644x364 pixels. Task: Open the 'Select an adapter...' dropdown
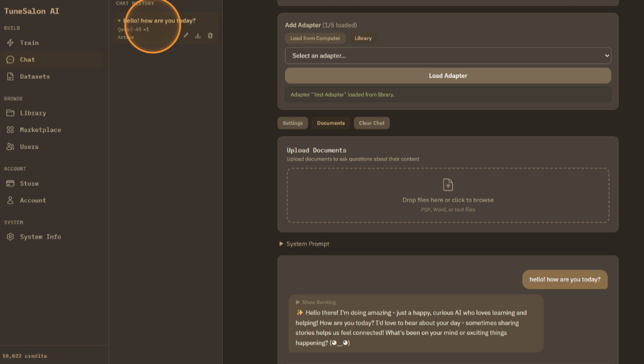(x=448, y=56)
